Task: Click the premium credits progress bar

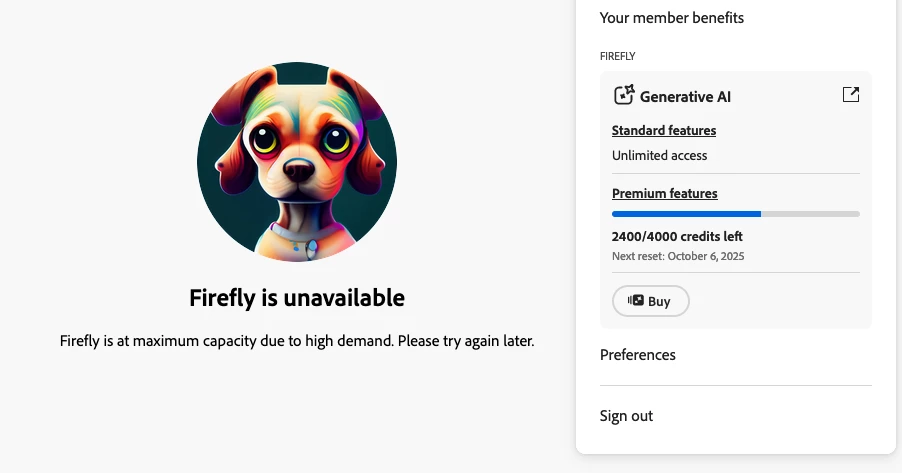Action: 736,214
